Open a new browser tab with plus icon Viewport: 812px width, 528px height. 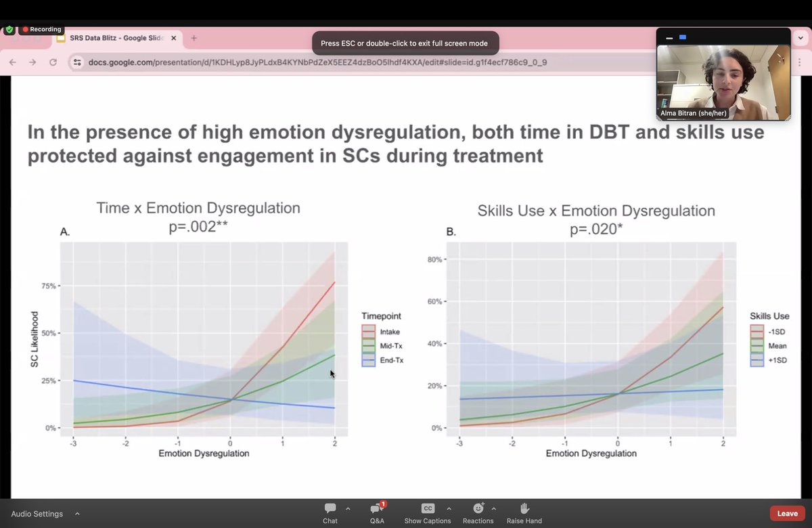coord(194,39)
